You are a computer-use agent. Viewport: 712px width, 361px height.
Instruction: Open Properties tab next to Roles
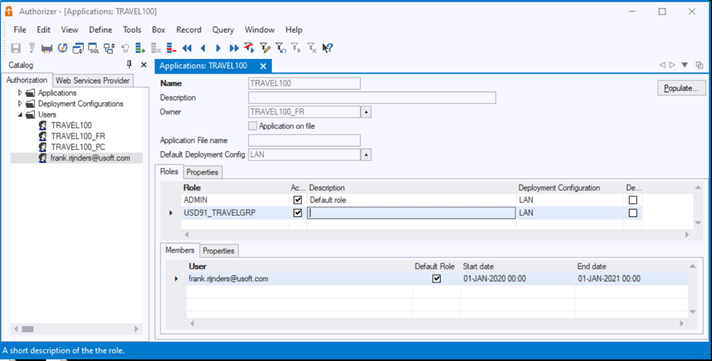click(203, 172)
